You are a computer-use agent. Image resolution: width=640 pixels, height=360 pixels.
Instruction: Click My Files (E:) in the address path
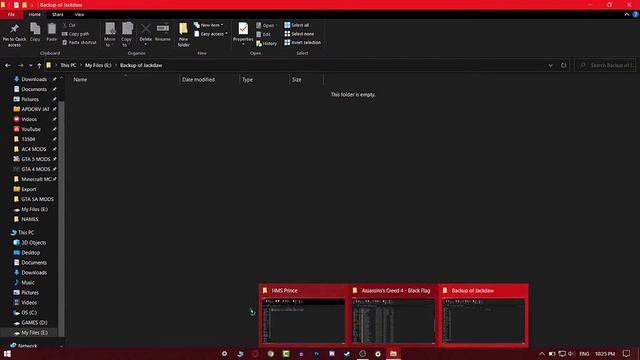tap(98, 65)
